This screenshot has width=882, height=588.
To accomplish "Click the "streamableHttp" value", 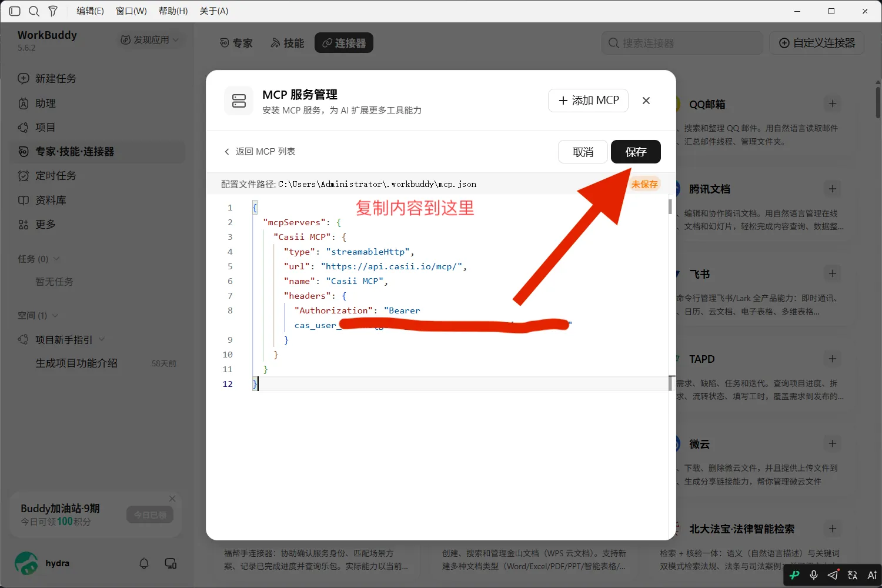I will [368, 252].
